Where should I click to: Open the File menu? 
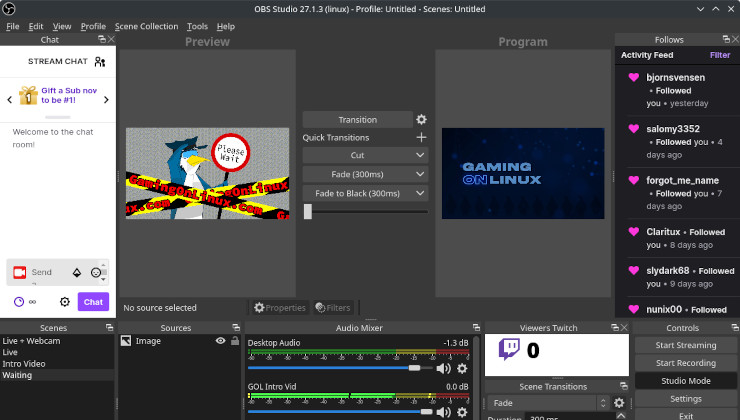coord(13,26)
